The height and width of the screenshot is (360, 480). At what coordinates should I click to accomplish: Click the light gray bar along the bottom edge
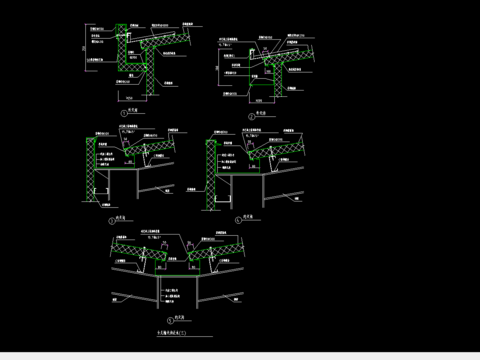(240, 356)
